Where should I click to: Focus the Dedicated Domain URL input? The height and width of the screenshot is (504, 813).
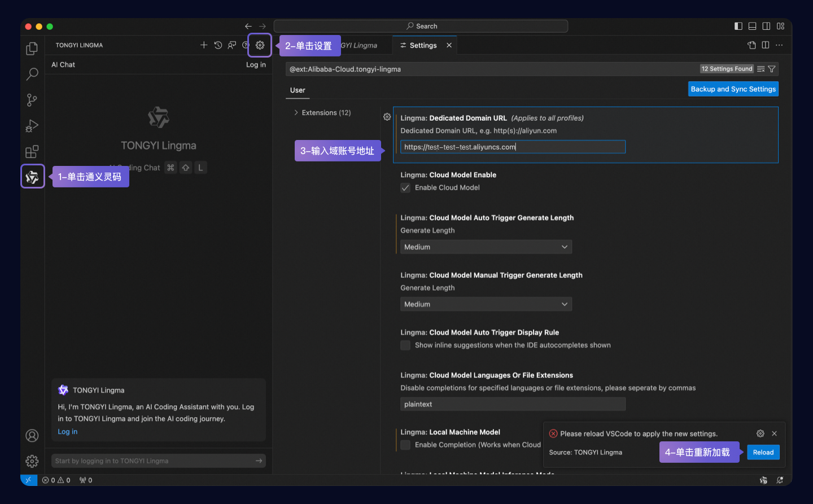(x=513, y=147)
